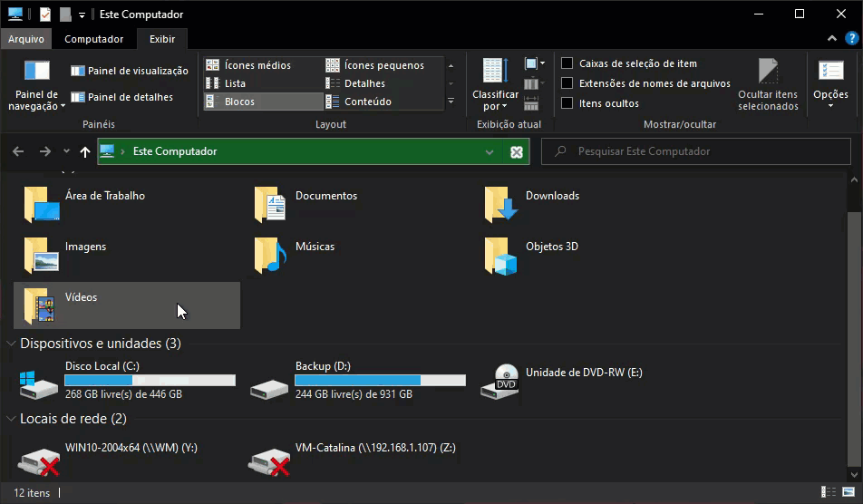Screen dimensions: 863x504
Task: Open the Classificar por menu
Action: (x=495, y=84)
